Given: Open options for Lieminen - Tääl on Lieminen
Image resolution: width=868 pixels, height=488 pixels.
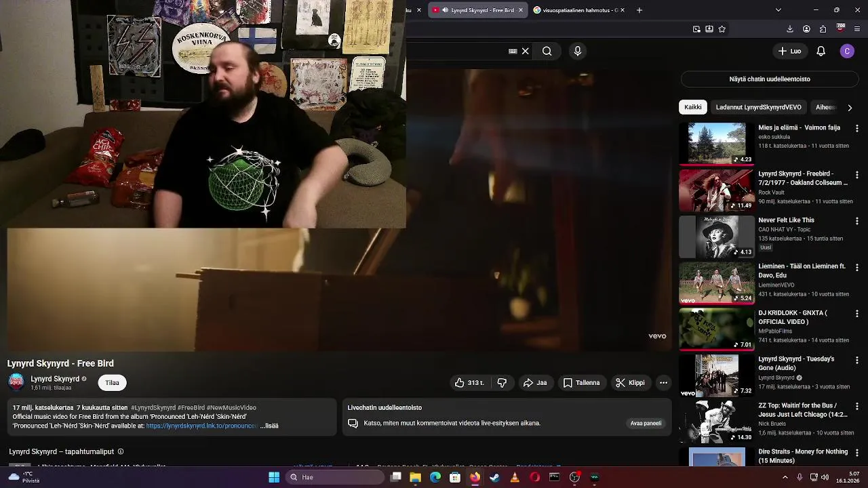Looking at the screenshot, I should tap(857, 267).
